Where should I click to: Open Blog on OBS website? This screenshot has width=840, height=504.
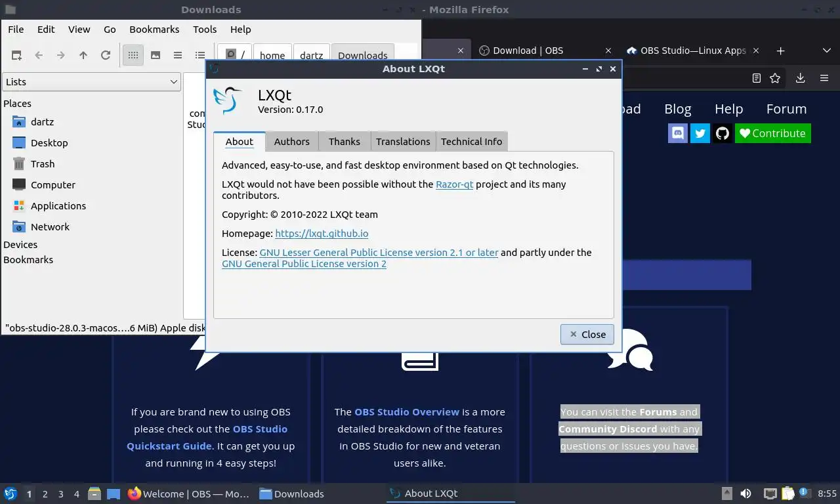(678, 109)
